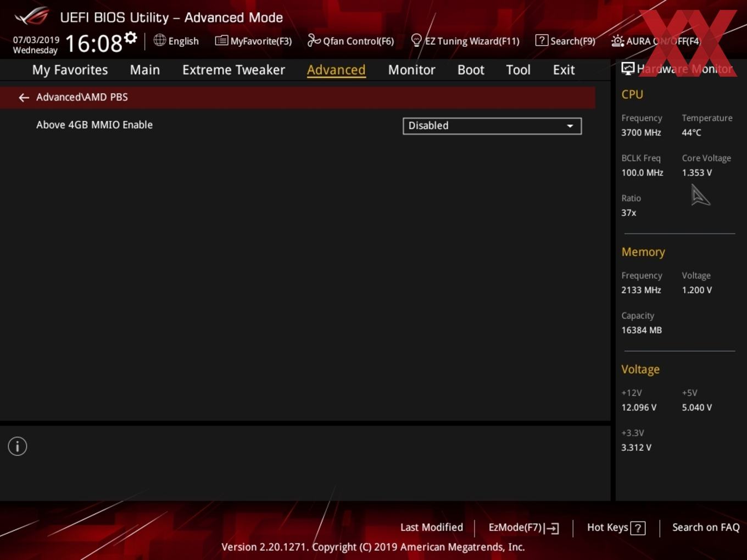Click the Above 4GB MMIO Enable label
Screen dimensions: 747x560
[x=94, y=125]
